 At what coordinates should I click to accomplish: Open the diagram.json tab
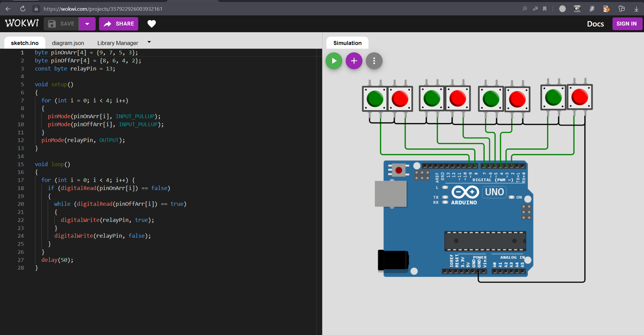[68, 43]
